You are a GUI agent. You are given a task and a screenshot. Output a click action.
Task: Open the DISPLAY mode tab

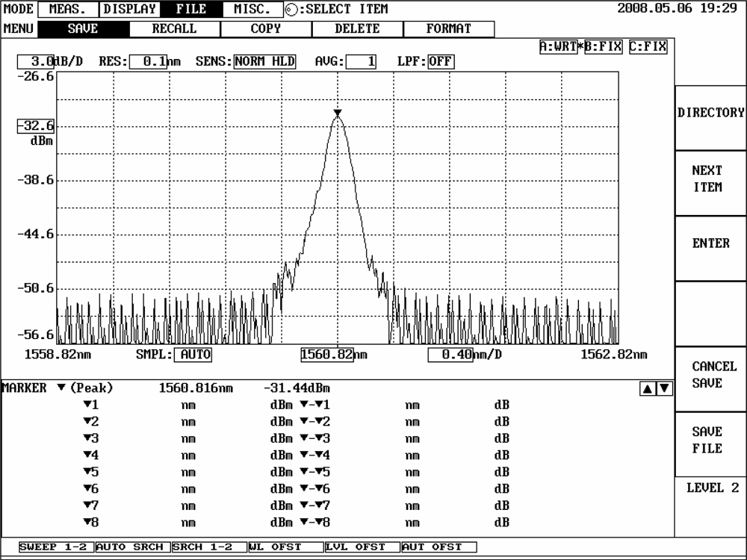click(130, 10)
